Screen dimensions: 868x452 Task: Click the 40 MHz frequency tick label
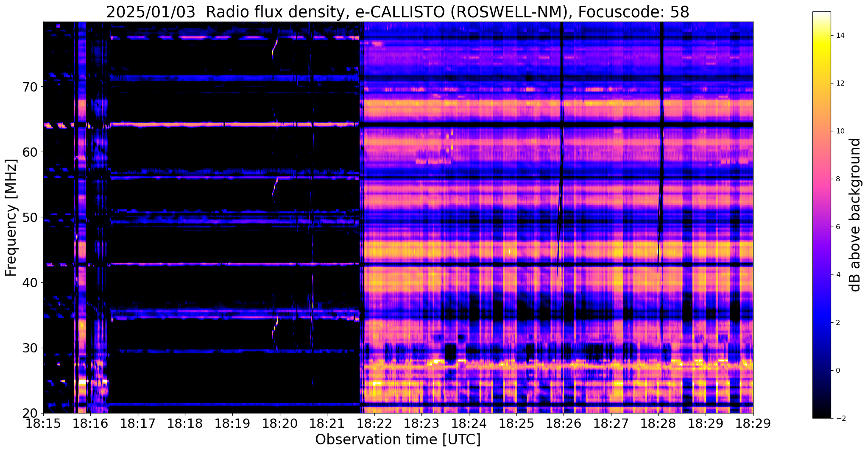tap(31, 283)
